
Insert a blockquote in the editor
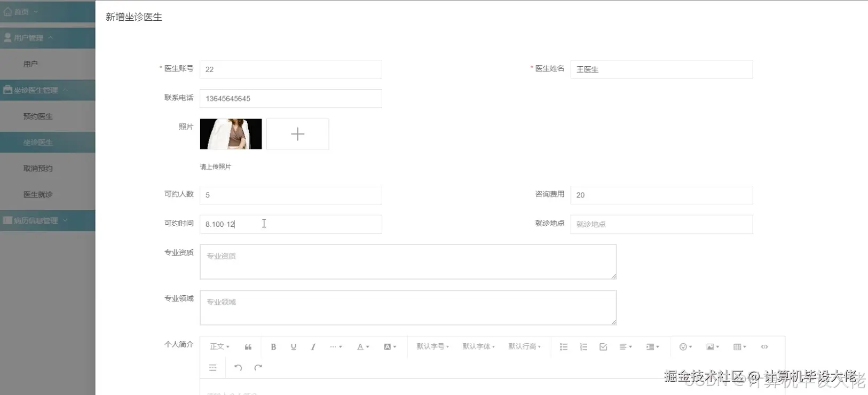(248, 347)
